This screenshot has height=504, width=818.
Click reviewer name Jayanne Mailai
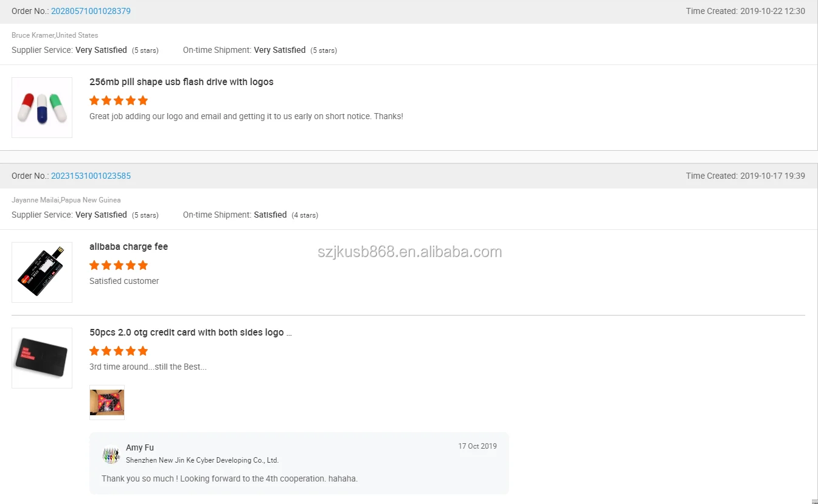coord(35,200)
